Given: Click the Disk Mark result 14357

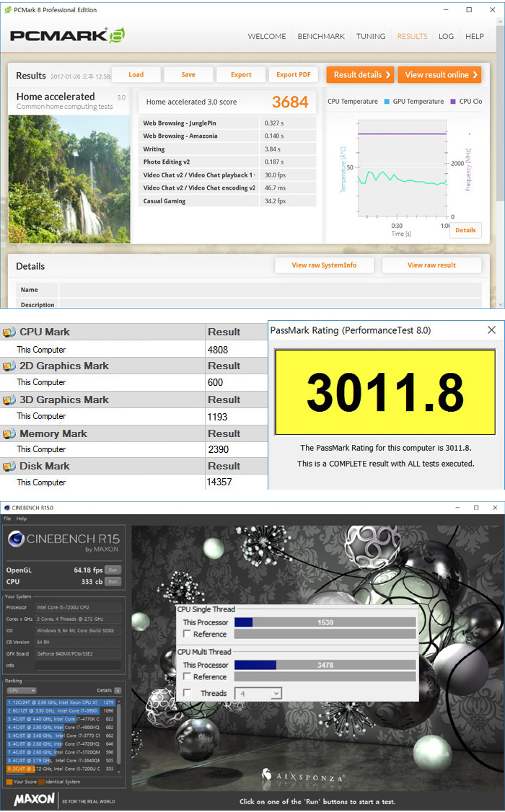Looking at the screenshot, I should (x=219, y=482).
